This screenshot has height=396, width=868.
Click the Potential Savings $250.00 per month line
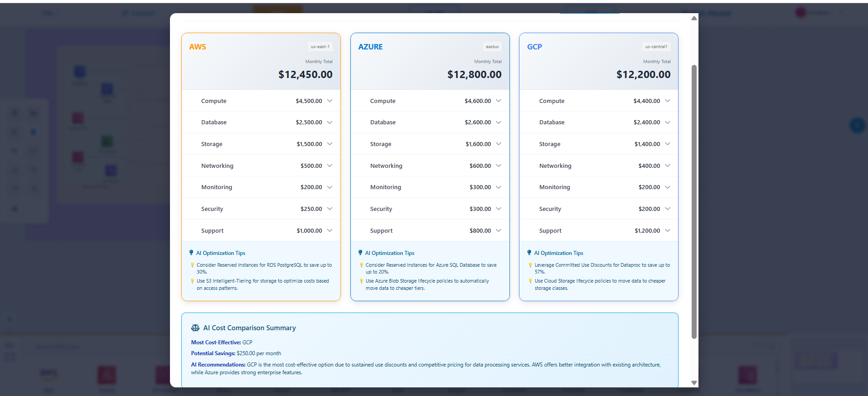236,353
